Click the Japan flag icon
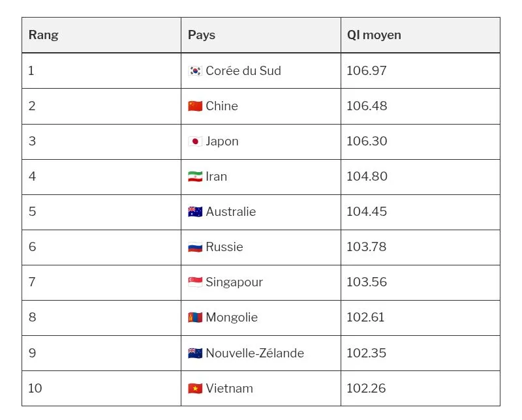 click(x=195, y=142)
